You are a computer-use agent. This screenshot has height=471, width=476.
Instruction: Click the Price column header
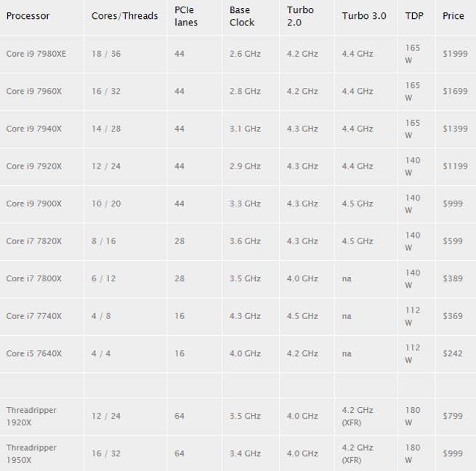(x=453, y=16)
